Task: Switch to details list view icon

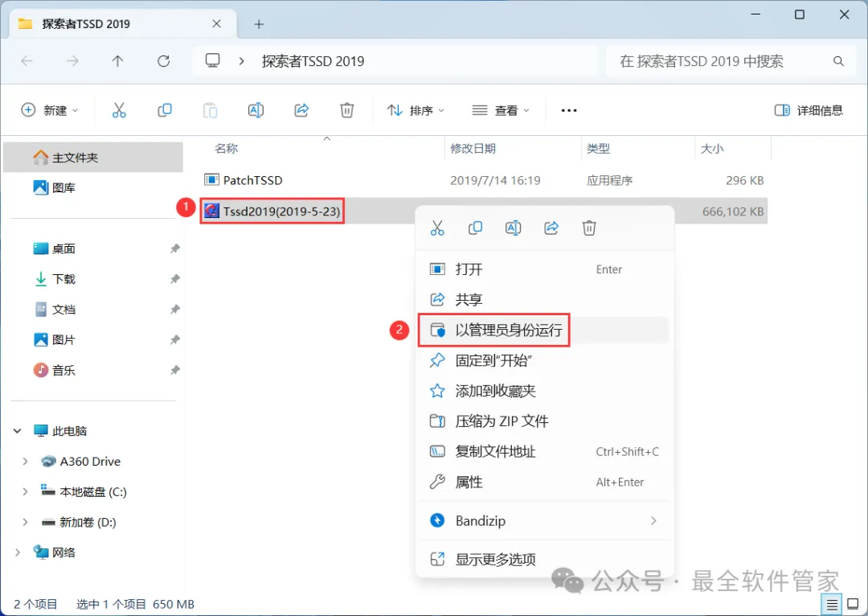Action: (832, 605)
